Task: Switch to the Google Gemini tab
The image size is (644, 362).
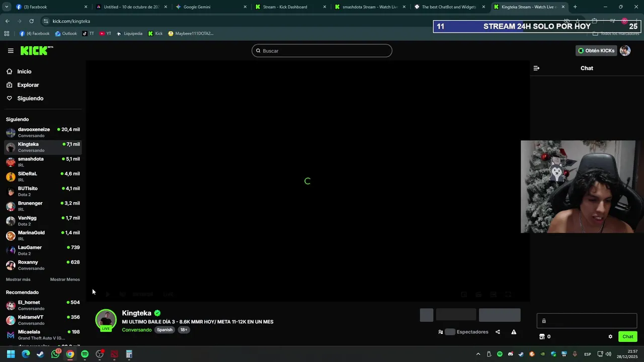Action: tap(211, 7)
